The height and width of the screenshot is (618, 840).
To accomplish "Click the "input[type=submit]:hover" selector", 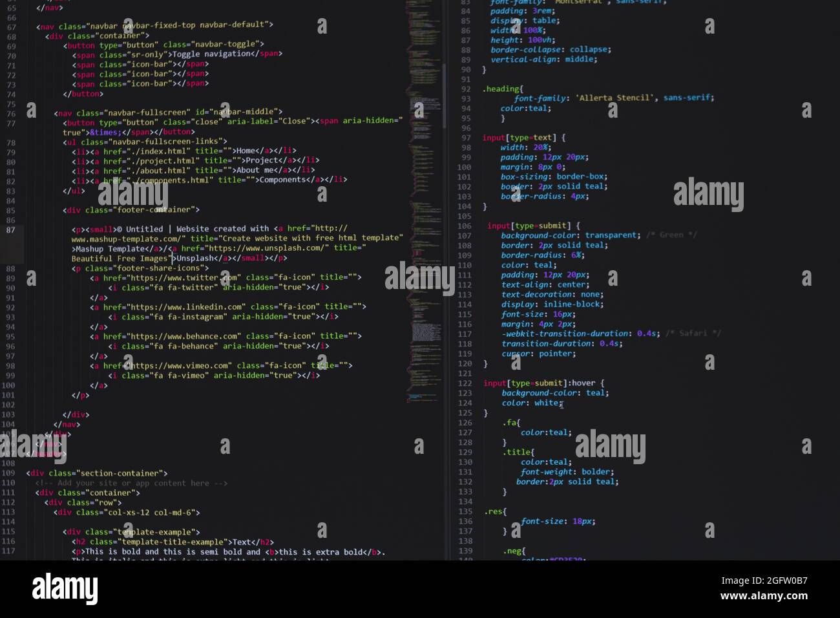I will (540, 383).
